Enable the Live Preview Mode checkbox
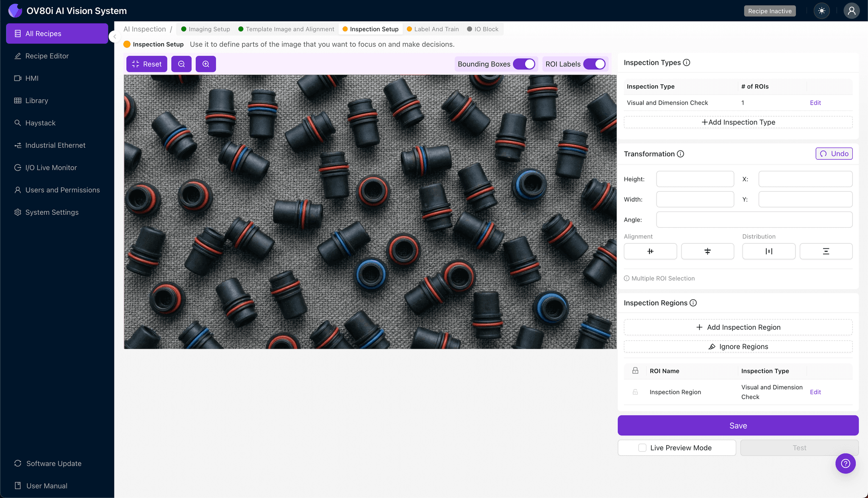 click(643, 448)
